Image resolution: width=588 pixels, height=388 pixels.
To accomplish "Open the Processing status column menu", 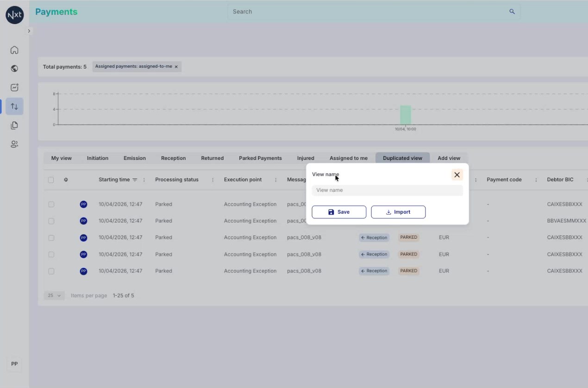I will pos(213,180).
